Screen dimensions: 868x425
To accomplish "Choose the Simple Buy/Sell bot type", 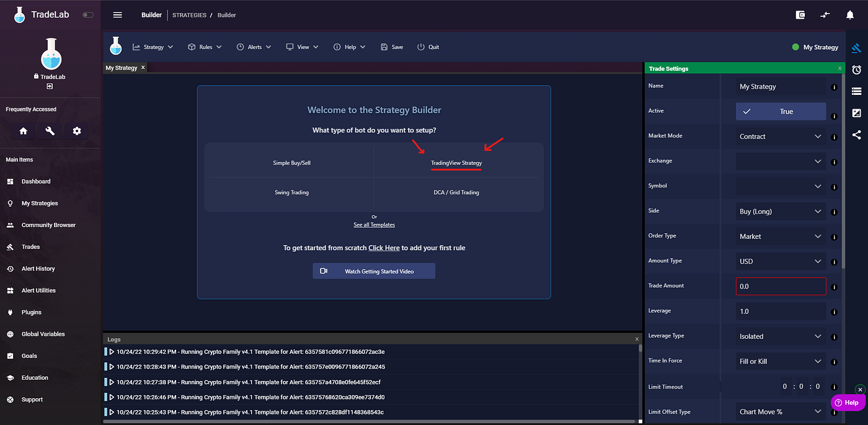I will coord(292,163).
